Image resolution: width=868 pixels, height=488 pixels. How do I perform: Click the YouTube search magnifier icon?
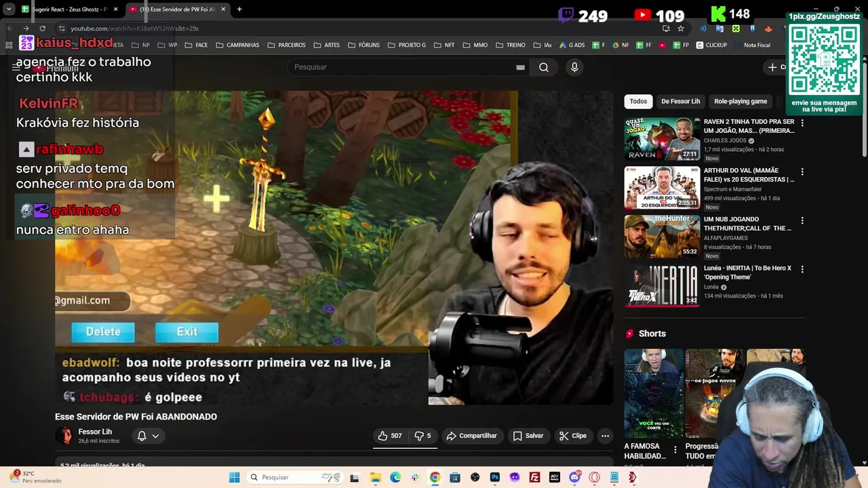pos(544,67)
